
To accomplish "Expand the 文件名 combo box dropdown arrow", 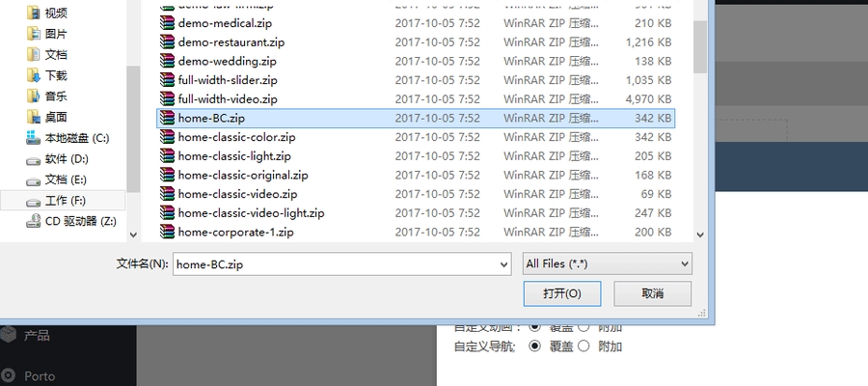I will 503,264.
